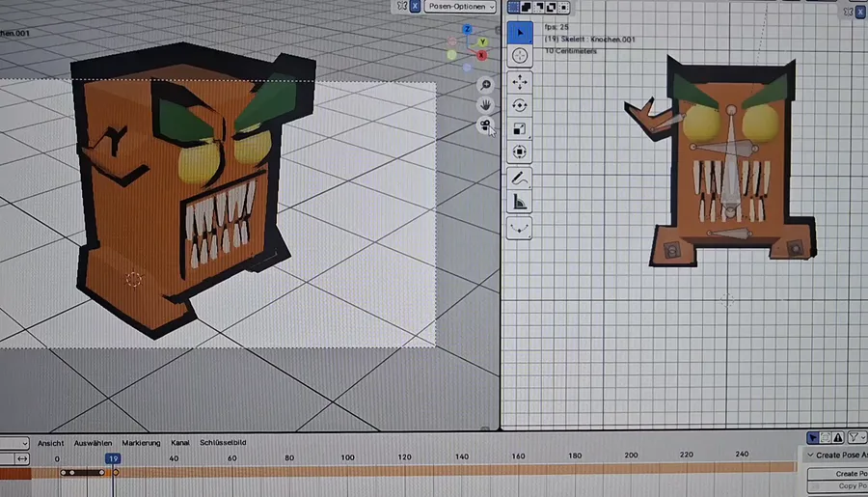The height and width of the screenshot is (497, 868).
Task: Select the last keyframe of the dark bar
Action: coord(102,473)
